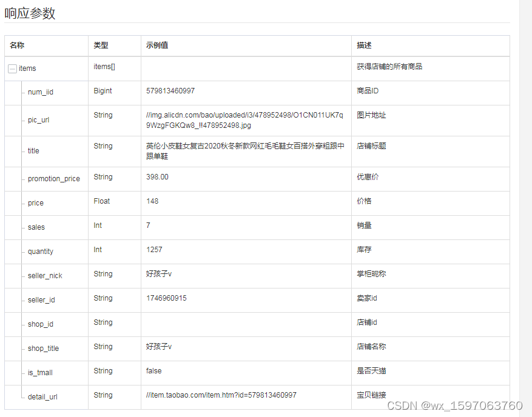Select the shop_id row name
532x417 pixels.
(41, 324)
